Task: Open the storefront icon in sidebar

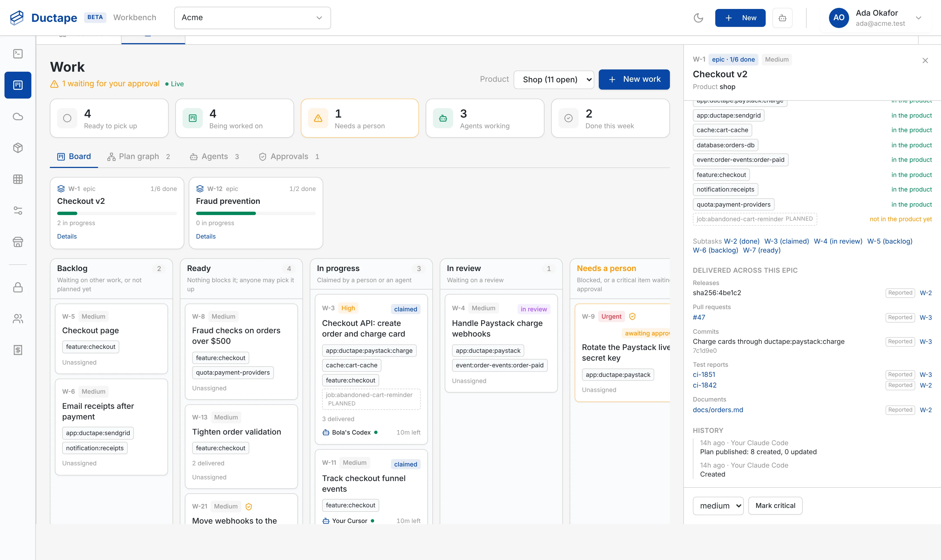Action: click(18, 242)
